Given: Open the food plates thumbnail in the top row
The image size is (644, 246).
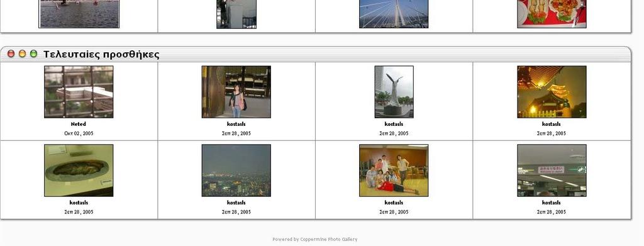Looking at the screenshot, I should coord(552,14).
